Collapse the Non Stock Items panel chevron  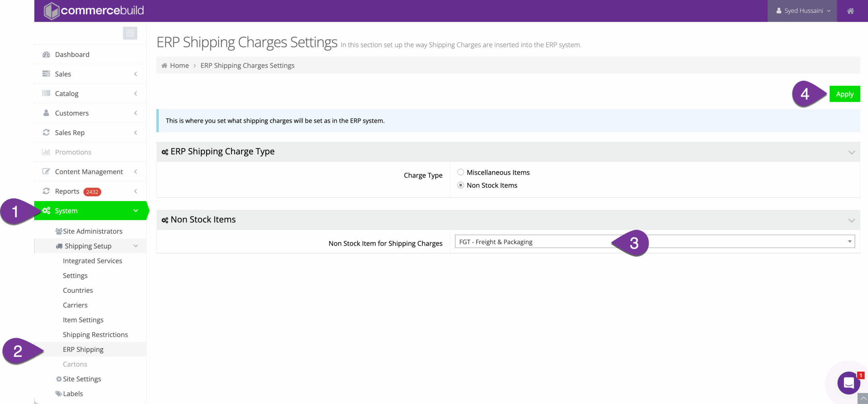coord(851,220)
